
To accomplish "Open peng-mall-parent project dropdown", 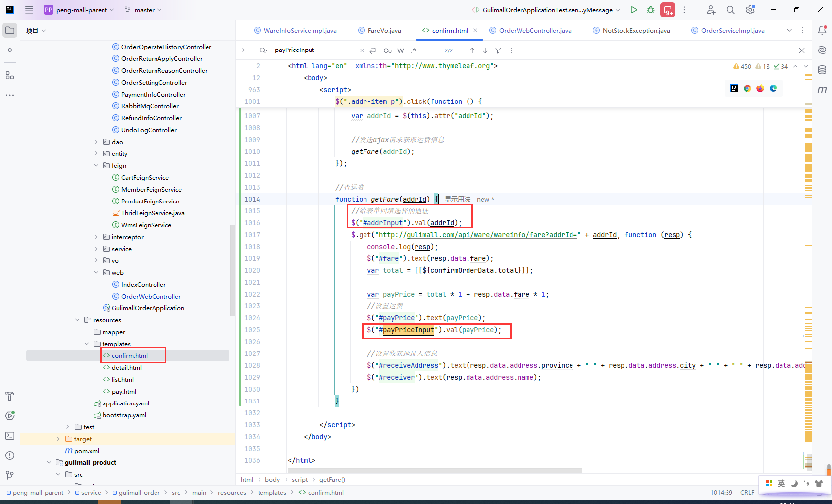I will click(x=79, y=10).
